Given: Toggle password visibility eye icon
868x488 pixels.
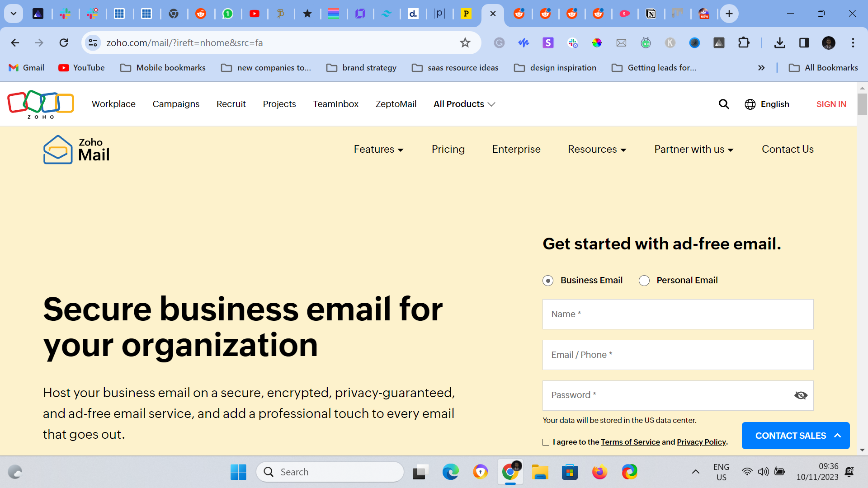Looking at the screenshot, I should [x=801, y=395].
